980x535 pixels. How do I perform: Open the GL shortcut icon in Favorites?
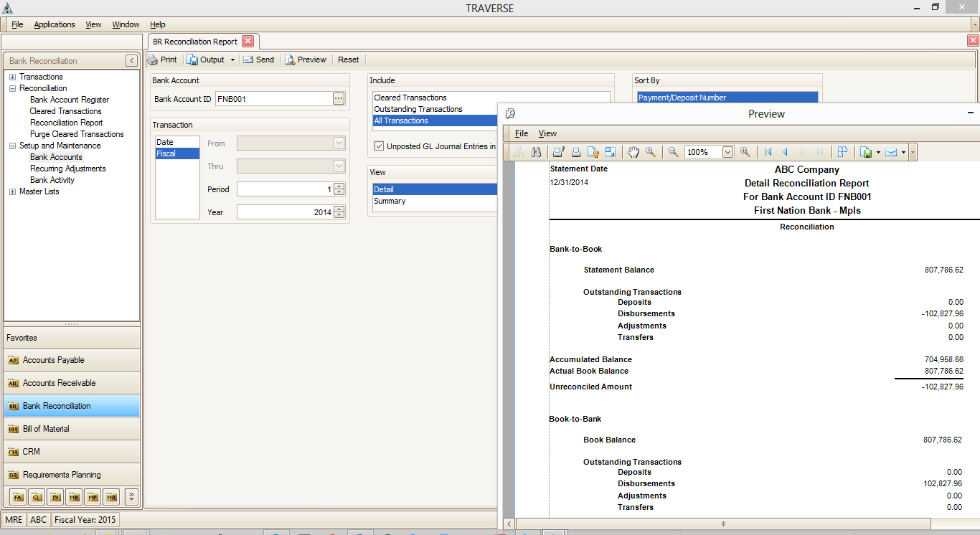pos(37,496)
